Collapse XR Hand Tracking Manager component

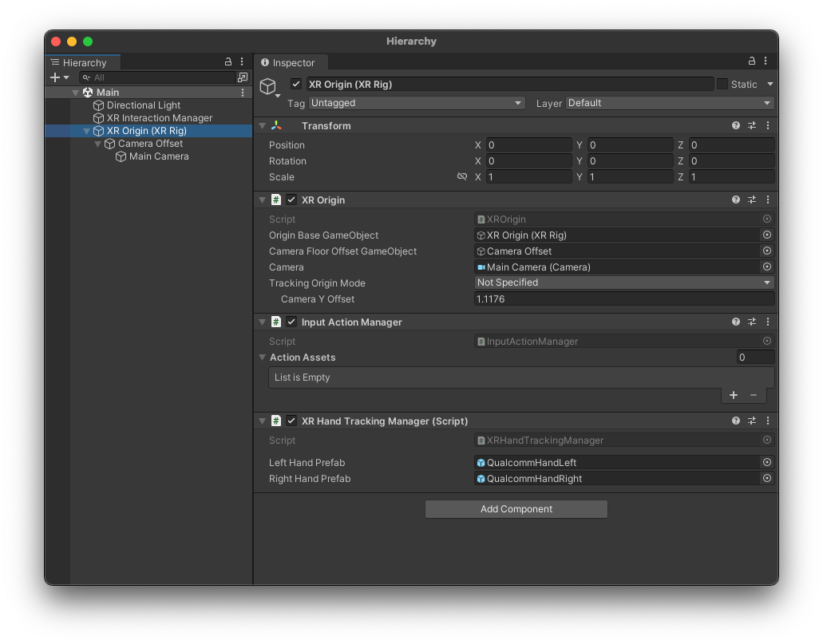point(263,421)
